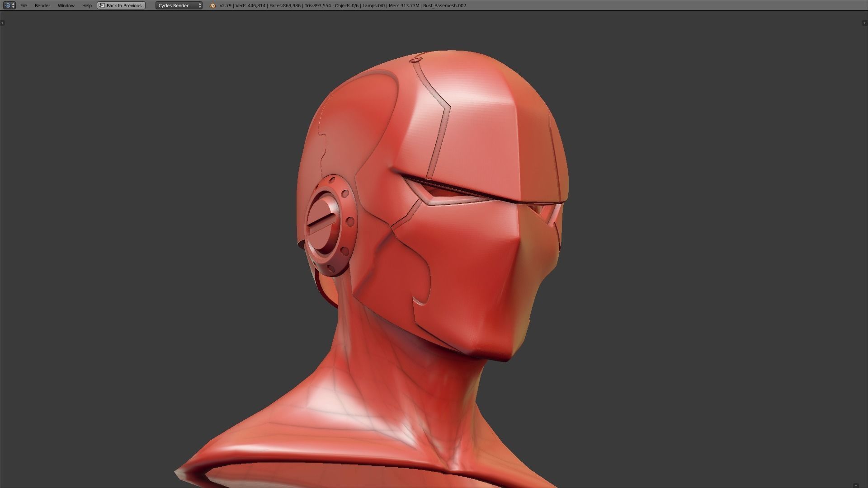Image resolution: width=868 pixels, height=488 pixels.
Task: Open the Info editor type selector
Action: tap(9, 5)
